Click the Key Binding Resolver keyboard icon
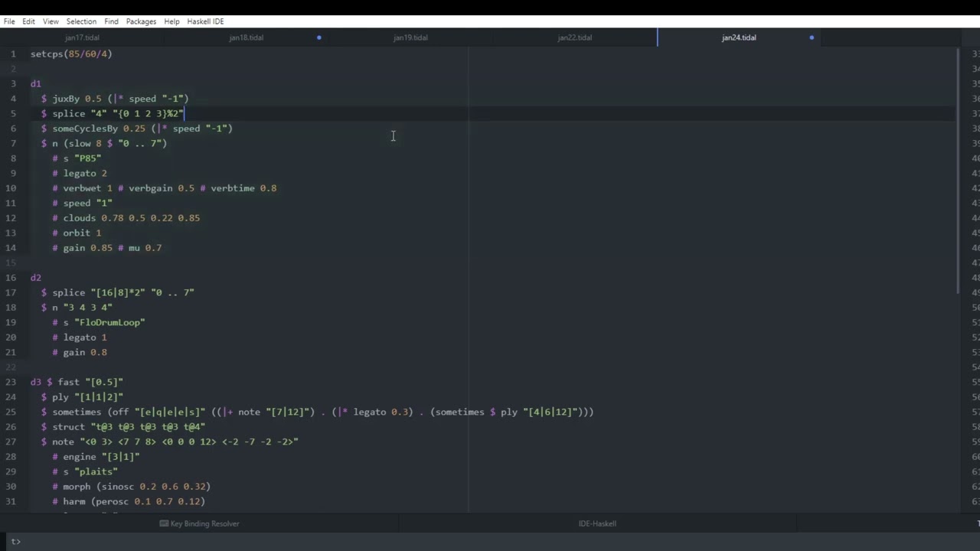The width and height of the screenshot is (980, 551). pyautogui.click(x=164, y=523)
